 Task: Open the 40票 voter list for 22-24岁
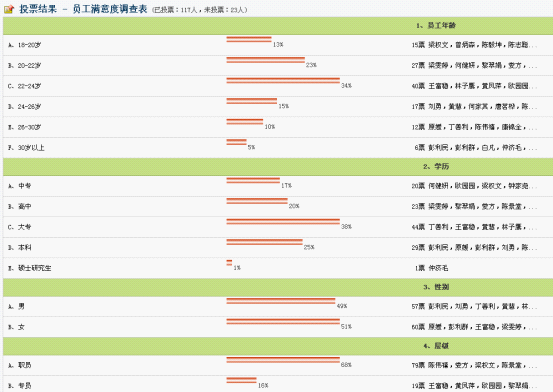tap(474, 86)
